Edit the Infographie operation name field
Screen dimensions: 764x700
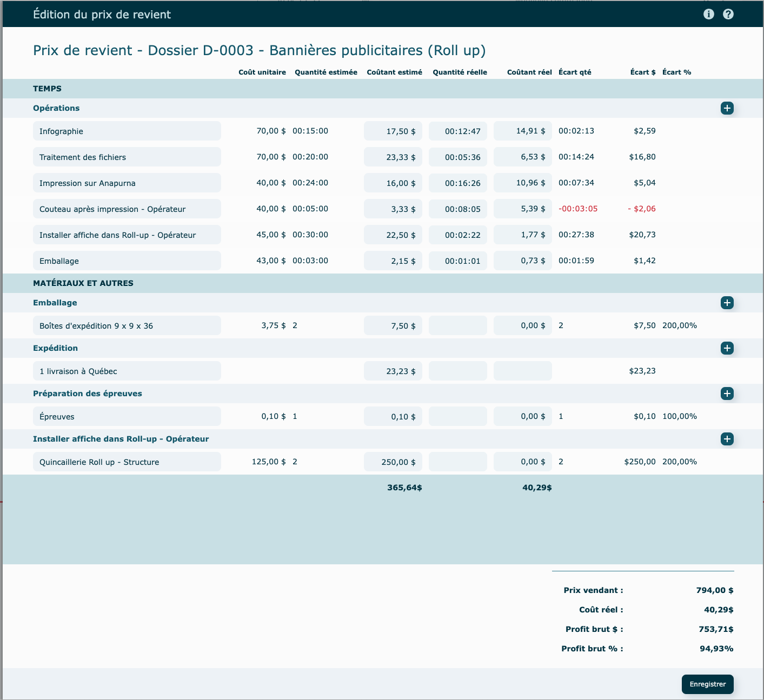[x=127, y=131]
